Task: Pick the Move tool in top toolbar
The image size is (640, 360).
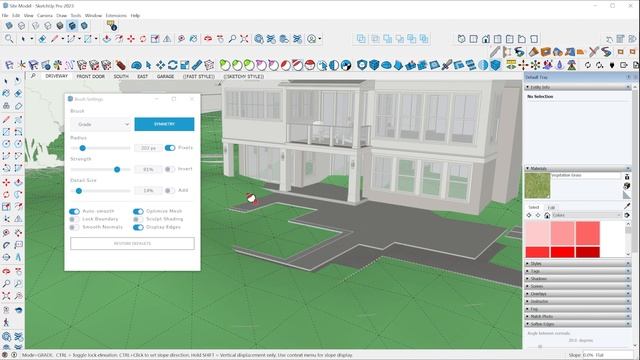Action: pyautogui.click(x=131, y=39)
